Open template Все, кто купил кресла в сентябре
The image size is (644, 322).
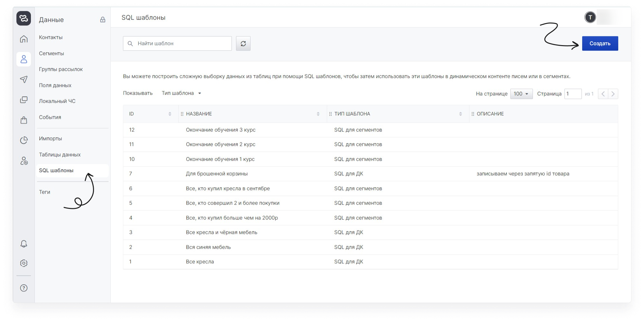tap(228, 189)
